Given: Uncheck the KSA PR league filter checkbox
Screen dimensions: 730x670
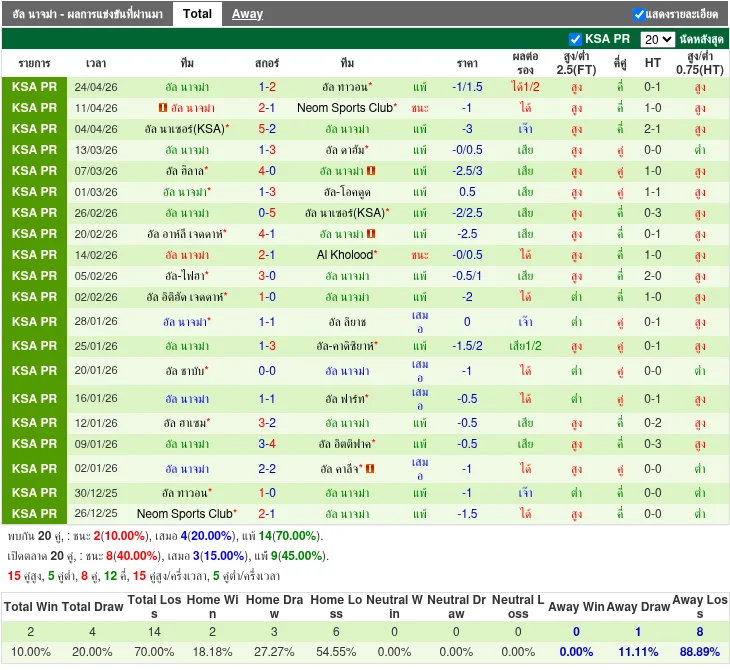Looking at the screenshot, I should (x=575, y=39).
